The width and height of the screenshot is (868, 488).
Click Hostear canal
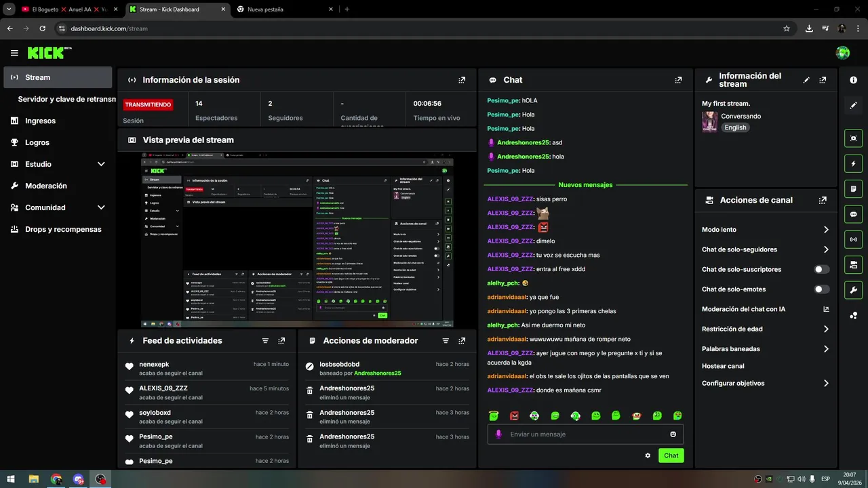click(x=723, y=366)
